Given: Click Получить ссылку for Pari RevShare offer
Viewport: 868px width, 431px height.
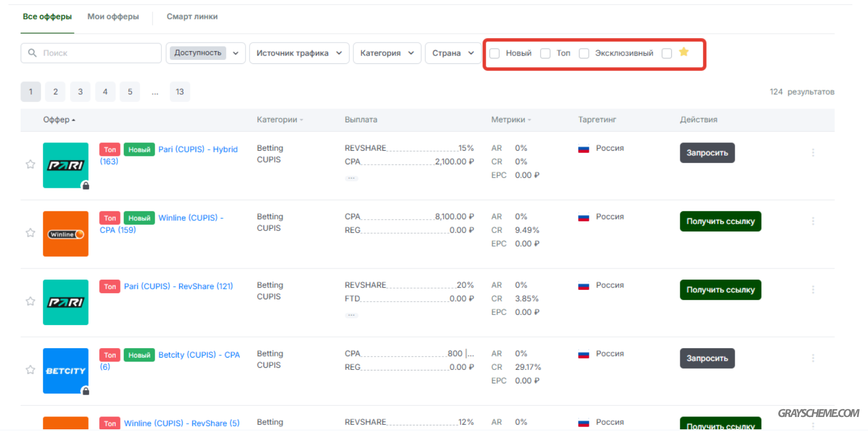Looking at the screenshot, I should coord(721,290).
